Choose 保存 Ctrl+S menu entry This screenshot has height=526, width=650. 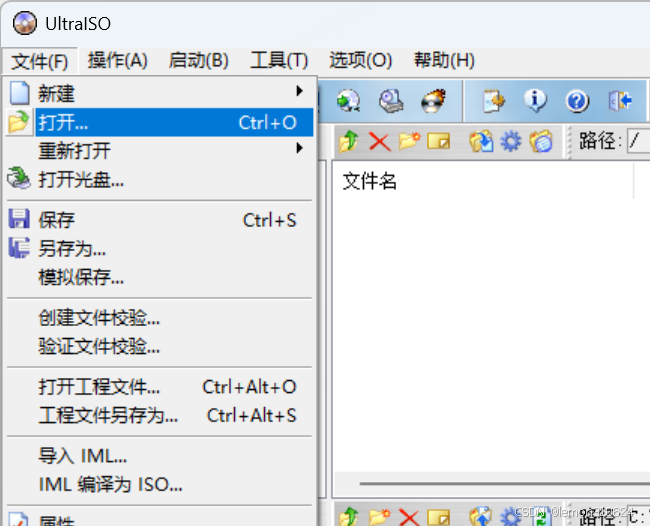[x=160, y=220]
